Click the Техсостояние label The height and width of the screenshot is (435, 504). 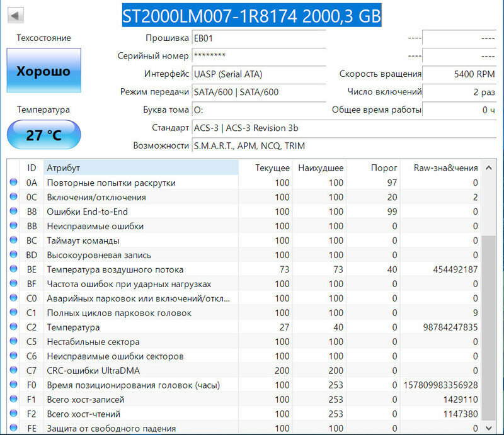43,38
